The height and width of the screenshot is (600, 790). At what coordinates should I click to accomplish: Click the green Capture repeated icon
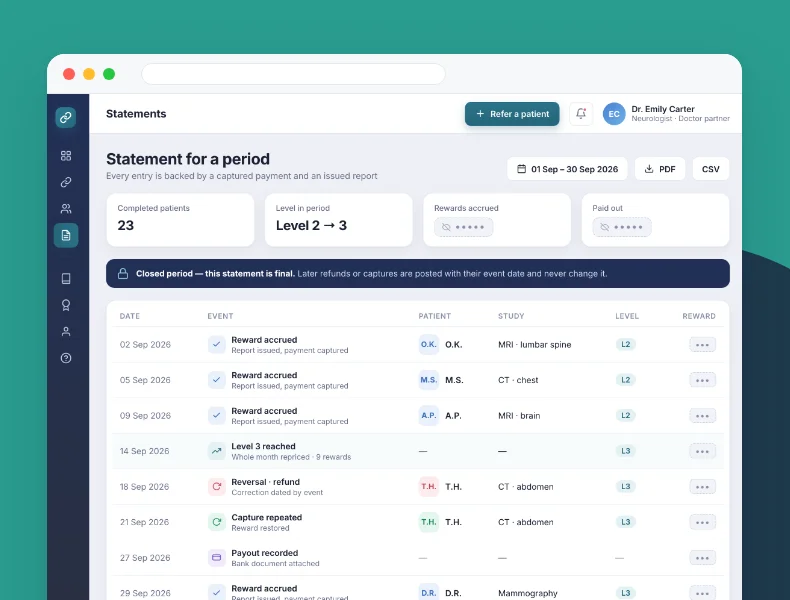pos(217,522)
